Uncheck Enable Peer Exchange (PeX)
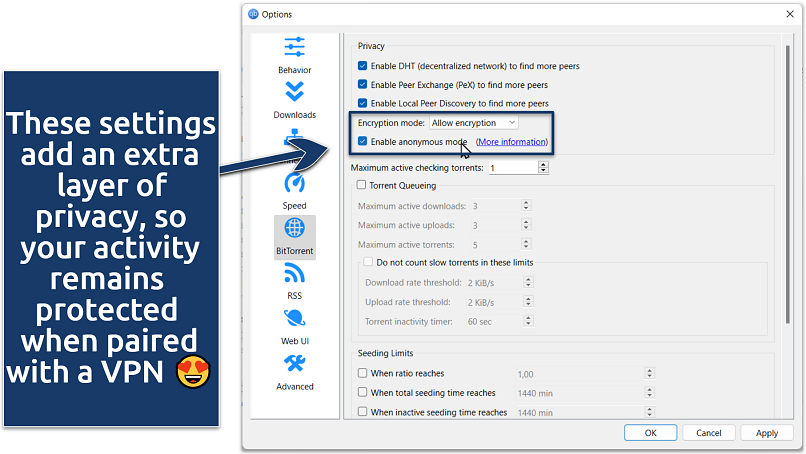This screenshot has height=454, width=806. pos(363,85)
